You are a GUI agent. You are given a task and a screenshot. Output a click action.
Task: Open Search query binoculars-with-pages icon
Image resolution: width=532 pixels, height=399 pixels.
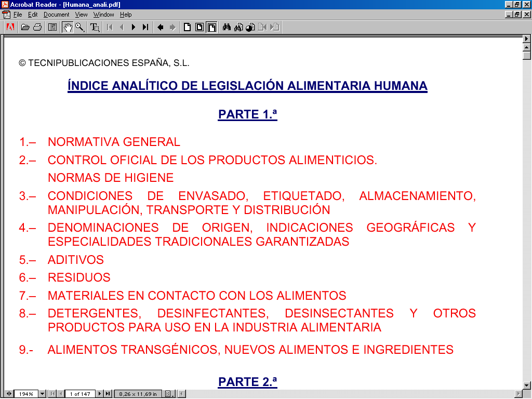pyautogui.click(x=238, y=27)
